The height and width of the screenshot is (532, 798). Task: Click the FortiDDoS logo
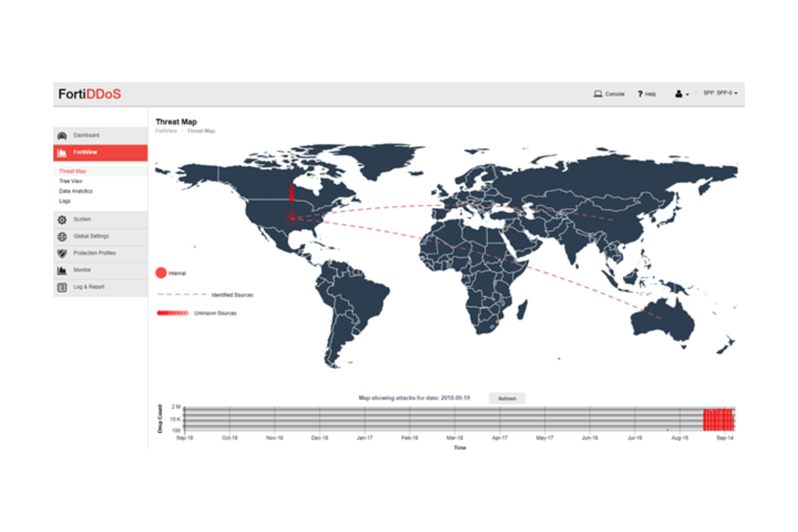pyautogui.click(x=90, y=94)
